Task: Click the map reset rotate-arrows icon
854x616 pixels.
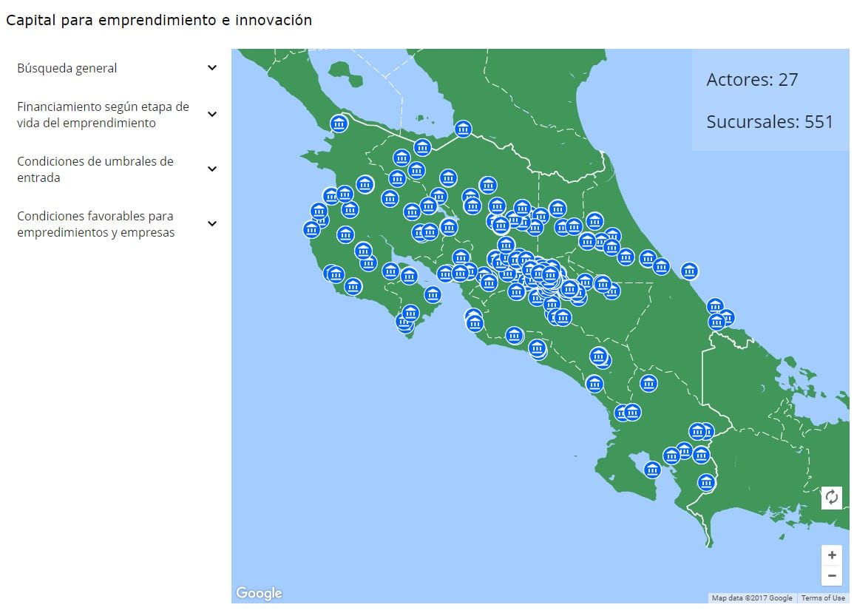Action: [x=832, y=497]
